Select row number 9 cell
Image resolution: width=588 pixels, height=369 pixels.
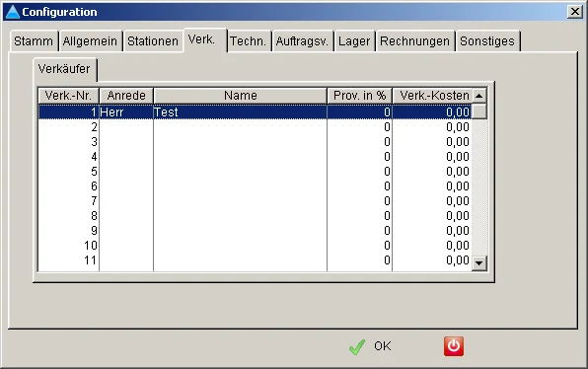[69, 231]
